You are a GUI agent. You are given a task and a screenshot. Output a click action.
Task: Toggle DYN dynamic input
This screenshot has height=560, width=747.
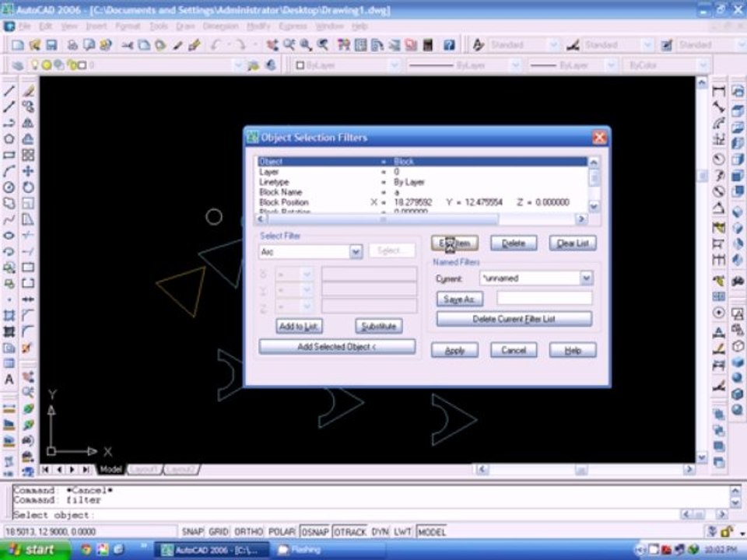pyautogui.click(x=380, y=531)
